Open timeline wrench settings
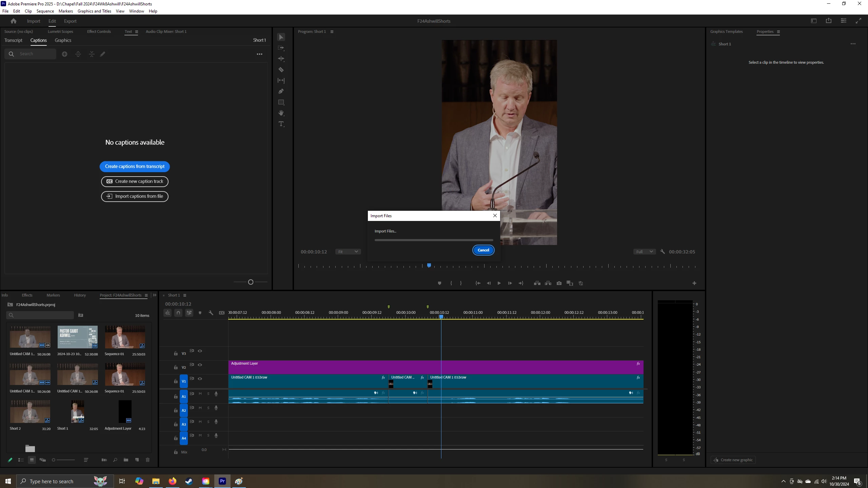This screenshot has width=868, height=488. 211,313
